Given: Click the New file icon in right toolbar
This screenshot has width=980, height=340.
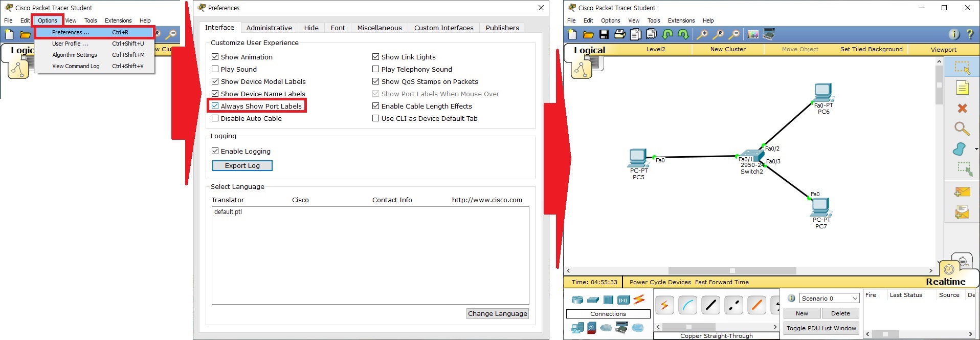Looking at the screenshot, I should point(572,34).
